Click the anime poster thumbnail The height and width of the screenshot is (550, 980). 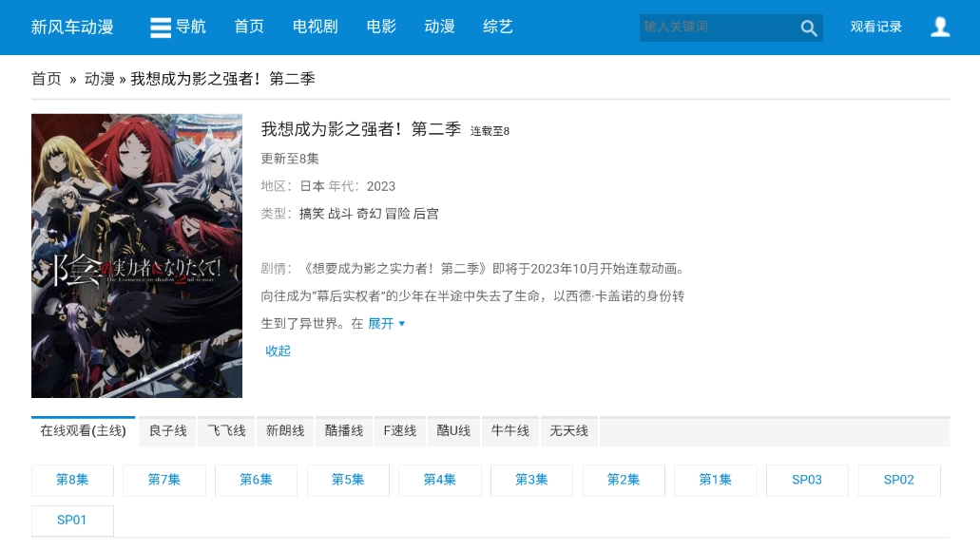pyautogui.click(x=137, y=256)
